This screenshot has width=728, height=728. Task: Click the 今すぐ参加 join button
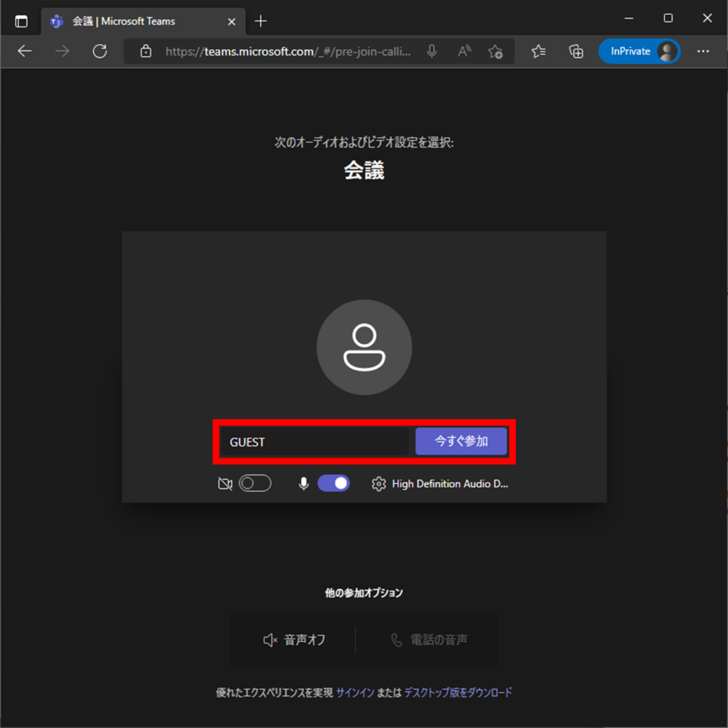click(x=461, y=441)
